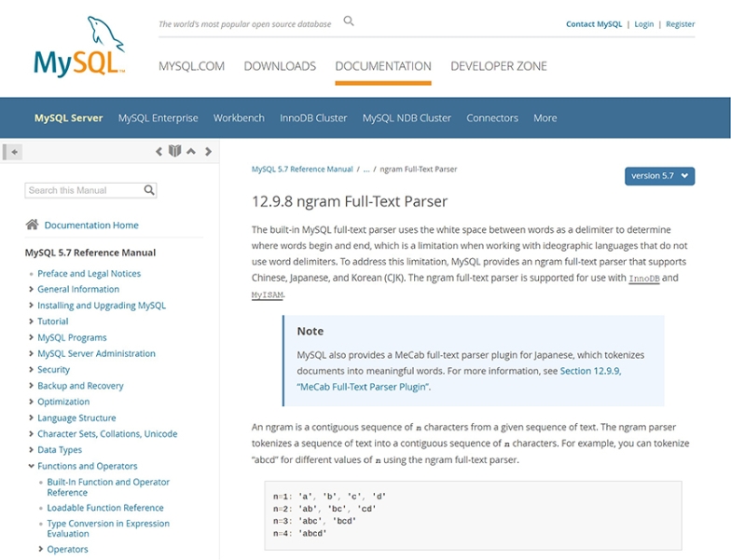Open the More menu in navigation bar
Image resolution: width=731 pixels, height=560 pixels.
point(545,118)
